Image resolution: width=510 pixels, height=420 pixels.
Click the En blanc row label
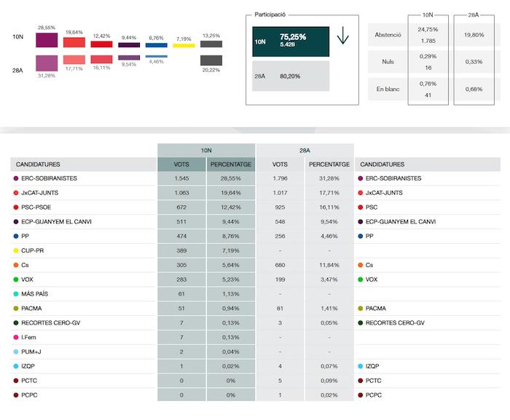point(388,89)
